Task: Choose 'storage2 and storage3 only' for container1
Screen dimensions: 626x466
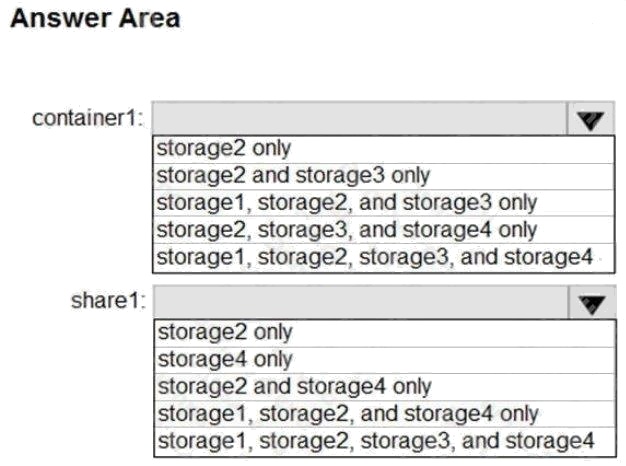Action: click(293, 176)
